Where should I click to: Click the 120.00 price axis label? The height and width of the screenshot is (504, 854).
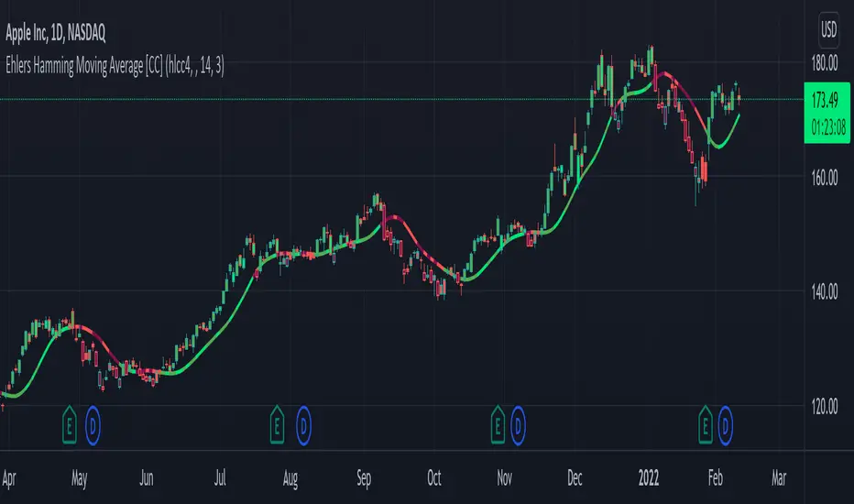(825, 407)
